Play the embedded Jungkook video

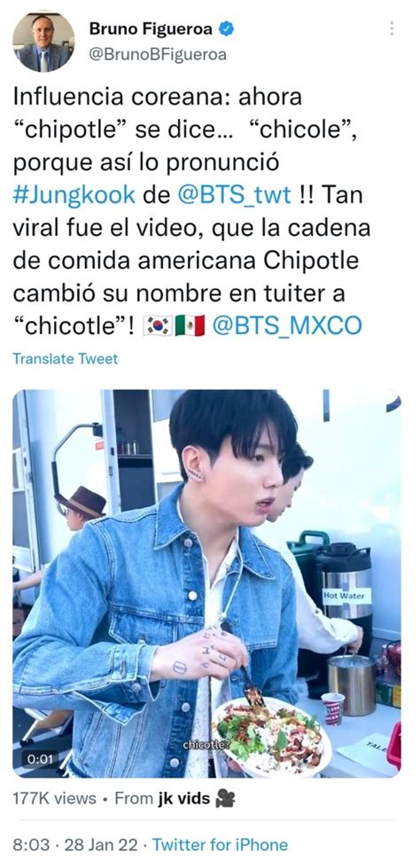(x=207, y=583)
